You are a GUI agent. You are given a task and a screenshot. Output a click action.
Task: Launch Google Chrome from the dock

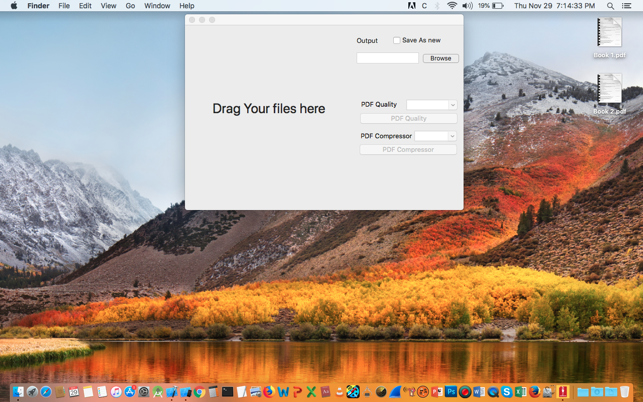[x=199, y=392]
